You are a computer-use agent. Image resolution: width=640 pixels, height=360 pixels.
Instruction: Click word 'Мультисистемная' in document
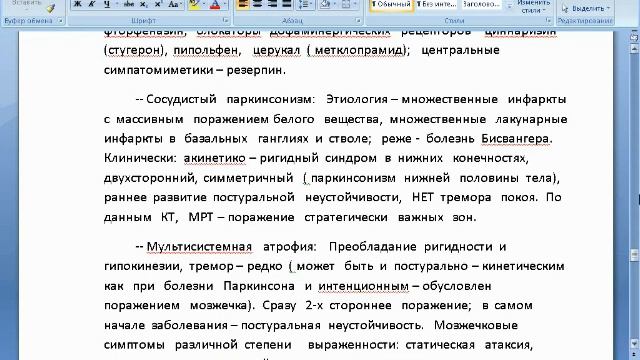[199, 247]
